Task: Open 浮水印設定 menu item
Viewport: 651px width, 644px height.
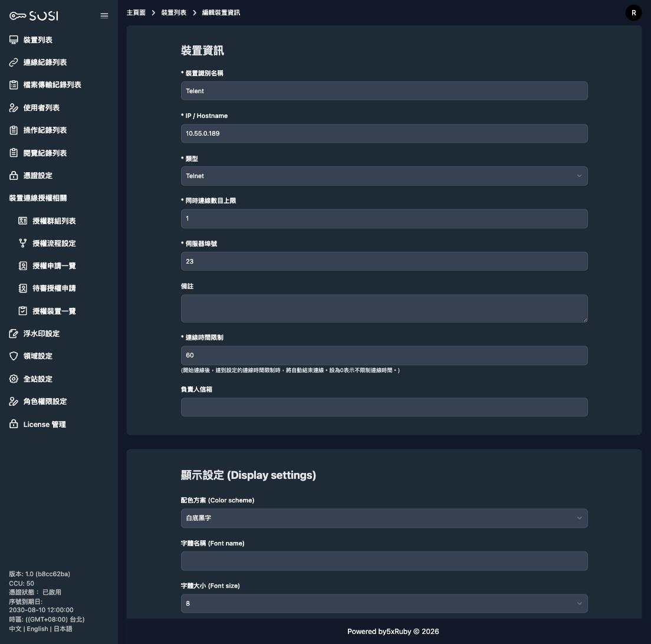Action: tap(41, 333)
